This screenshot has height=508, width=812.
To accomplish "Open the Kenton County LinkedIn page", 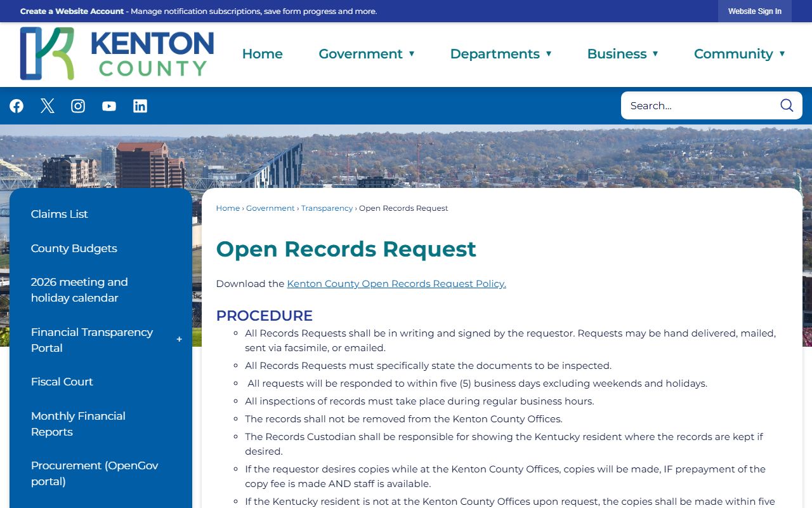I will (140, 106).
